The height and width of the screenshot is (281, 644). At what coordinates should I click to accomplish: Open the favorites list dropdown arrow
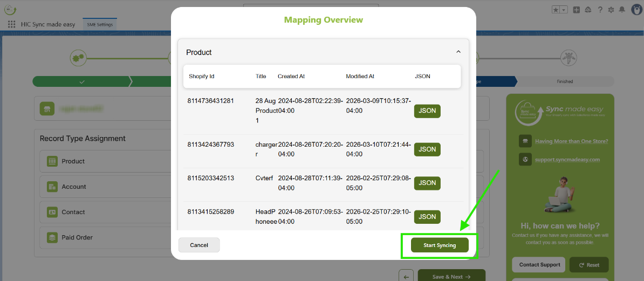click(x=564, y=10)
